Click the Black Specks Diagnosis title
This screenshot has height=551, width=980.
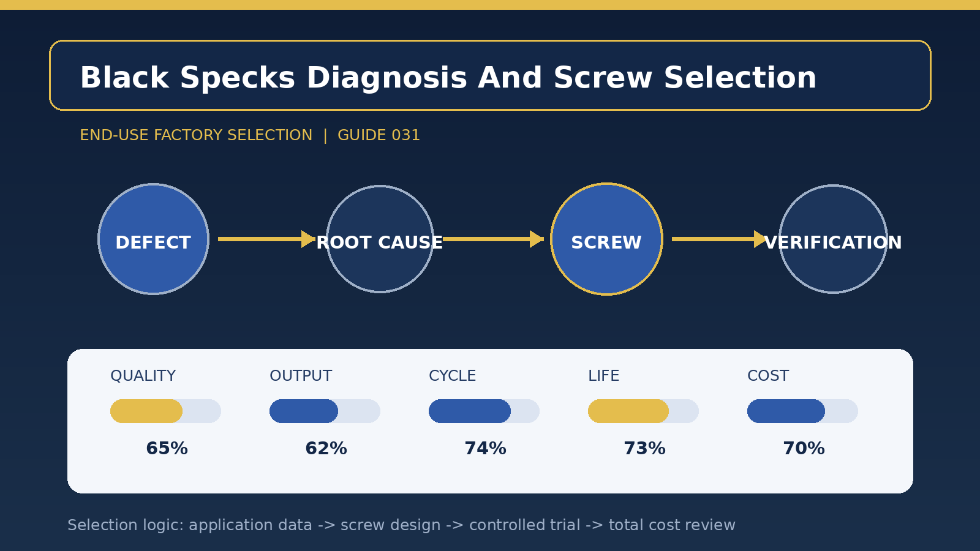click(x=448, y=78)
